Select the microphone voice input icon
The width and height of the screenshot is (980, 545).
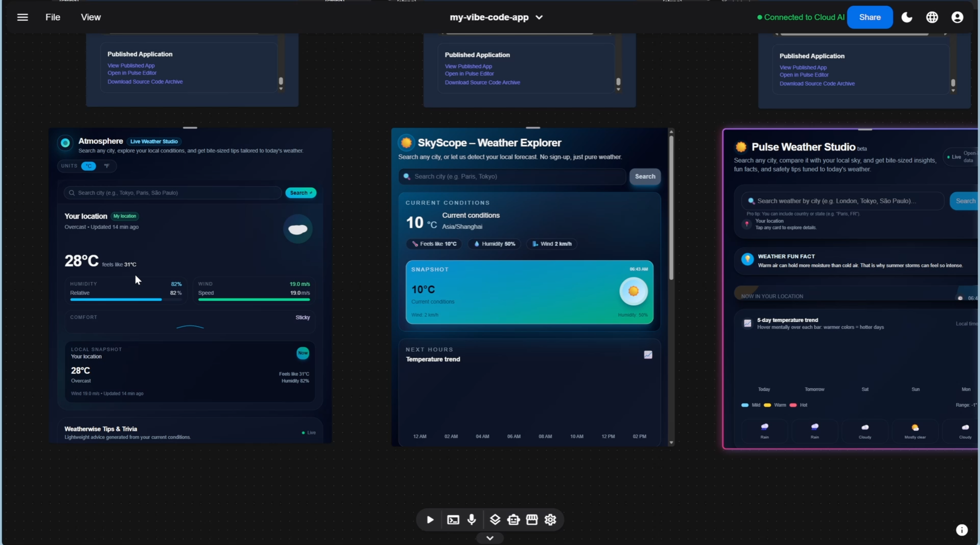point(472,520)
